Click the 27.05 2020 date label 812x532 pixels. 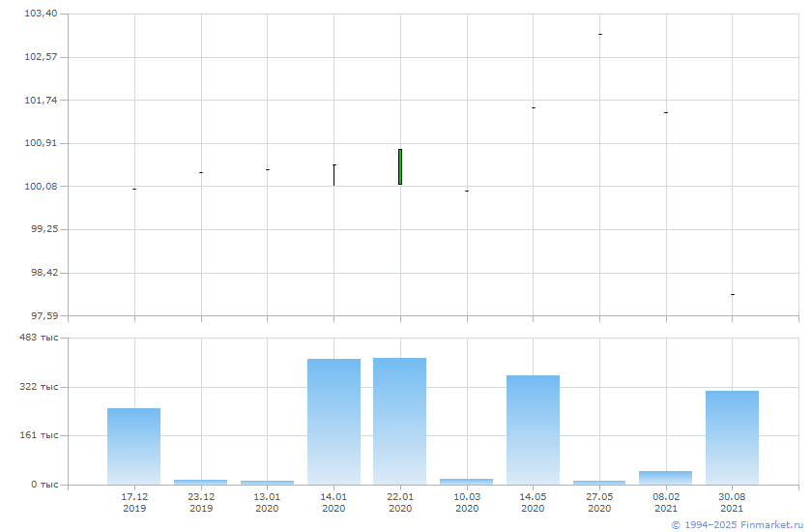coord(599,502)
